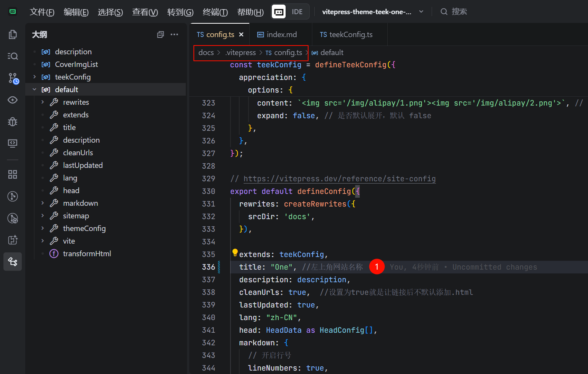Expand teekConfig node in outline
Viewport: 588px width, 374px height.
coord(34,77)
